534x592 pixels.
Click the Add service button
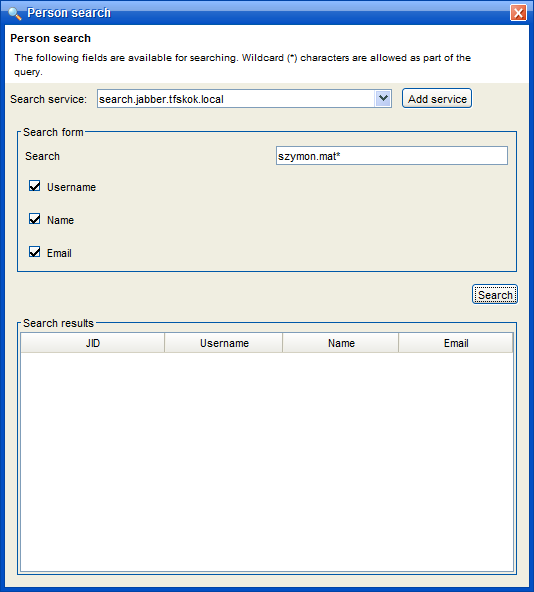437,99
